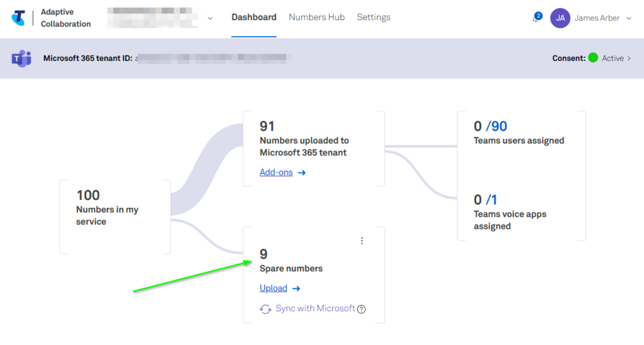Open the Spare numbers three-dot menu

pos(362,241)
